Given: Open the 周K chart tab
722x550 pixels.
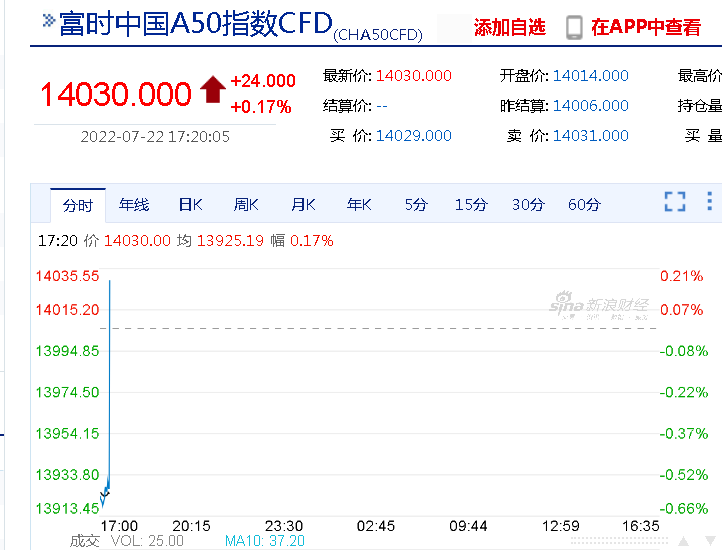Looking at the screenshot, I should point(246,205).
